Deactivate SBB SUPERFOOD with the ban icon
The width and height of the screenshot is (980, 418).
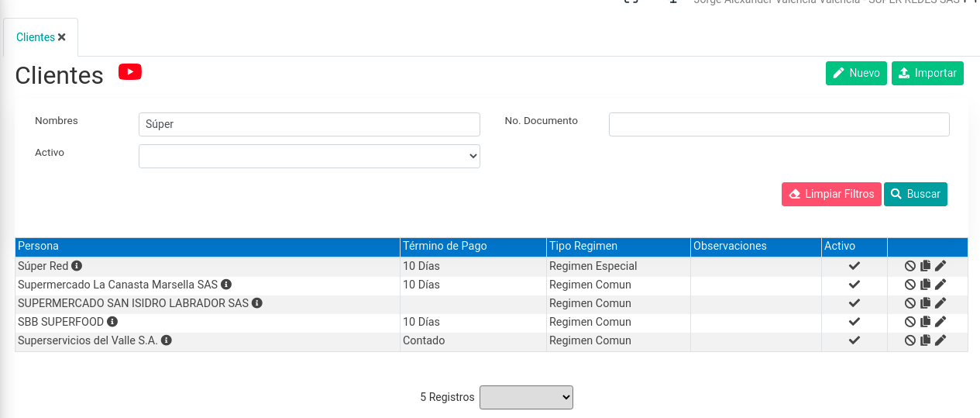coord(910,322)
